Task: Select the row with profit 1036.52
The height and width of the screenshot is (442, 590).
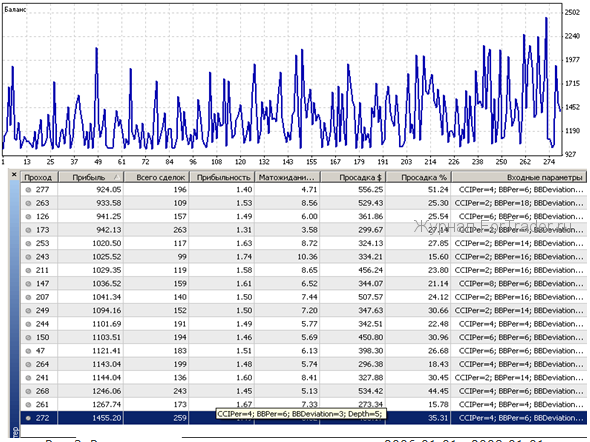Action: pyautogui.click(x=303, y=284)
